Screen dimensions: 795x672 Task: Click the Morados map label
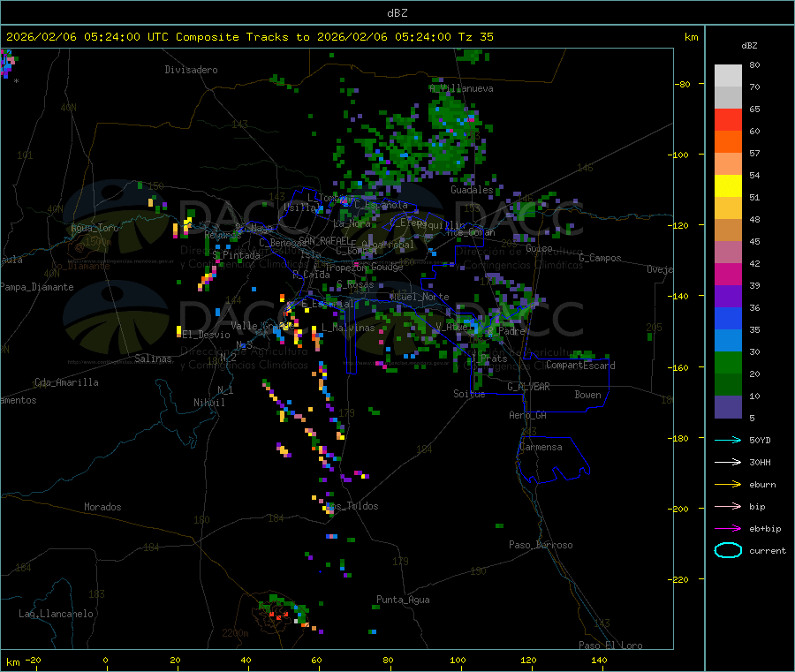click(102, 507)
